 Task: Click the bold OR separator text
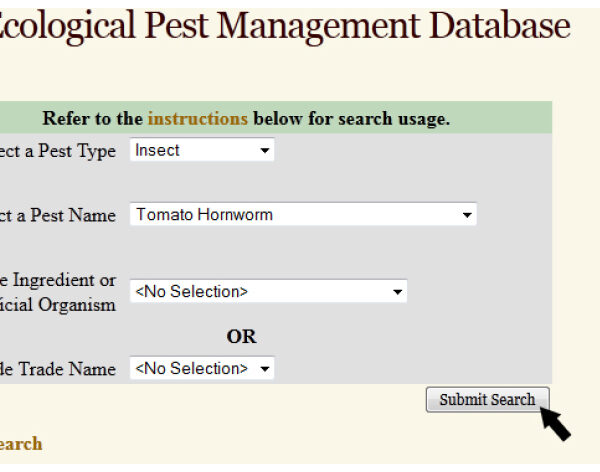pos(241,337)
